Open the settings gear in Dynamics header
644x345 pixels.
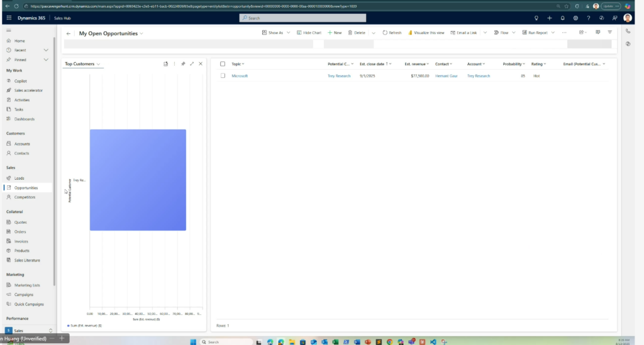575,18
